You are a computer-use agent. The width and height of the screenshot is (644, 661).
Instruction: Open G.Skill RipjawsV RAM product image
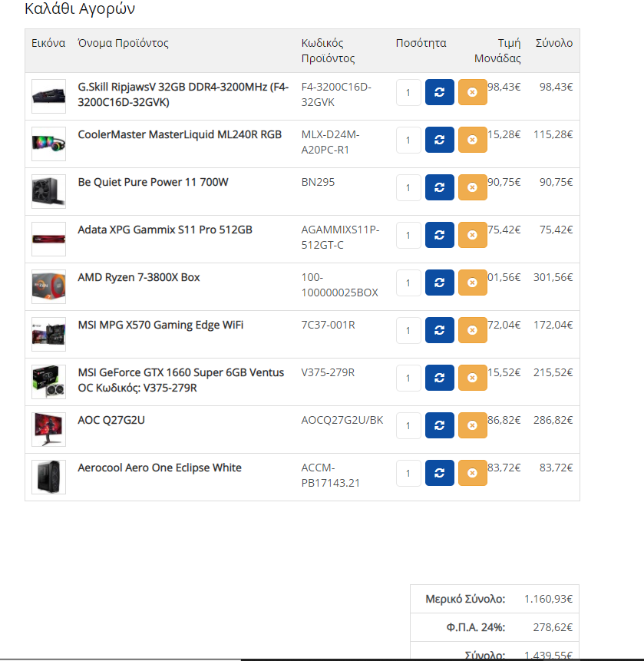[48, 96]
